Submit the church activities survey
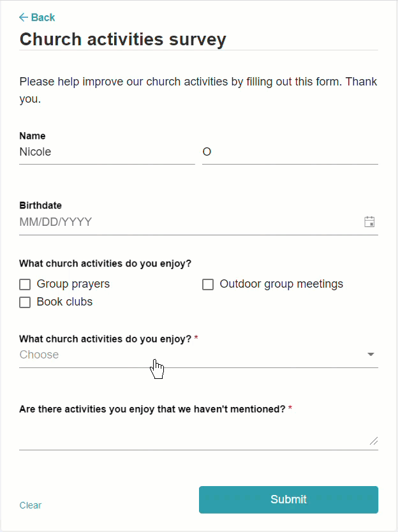This screenshot has width=398, height=532. [x=288, y=499]
